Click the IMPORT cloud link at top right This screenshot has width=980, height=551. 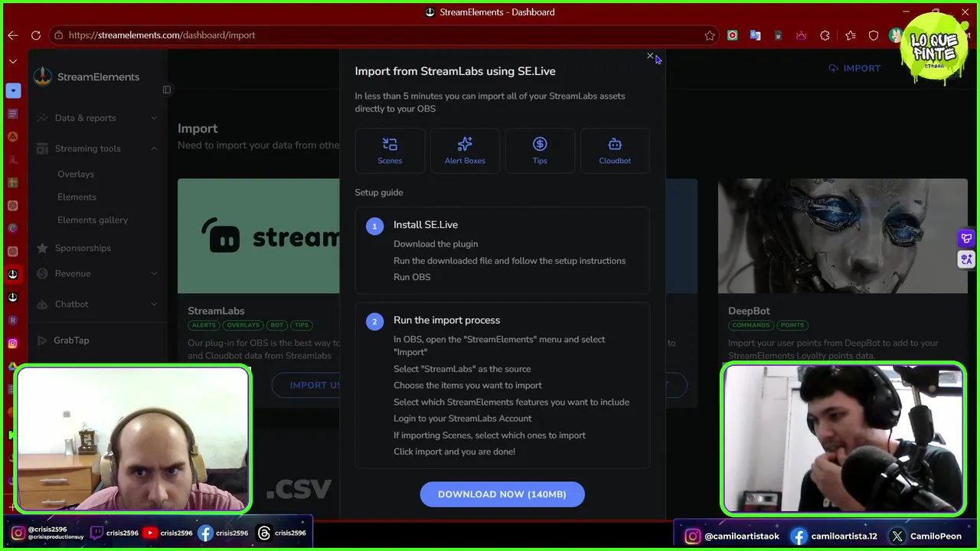coord(854,68)
